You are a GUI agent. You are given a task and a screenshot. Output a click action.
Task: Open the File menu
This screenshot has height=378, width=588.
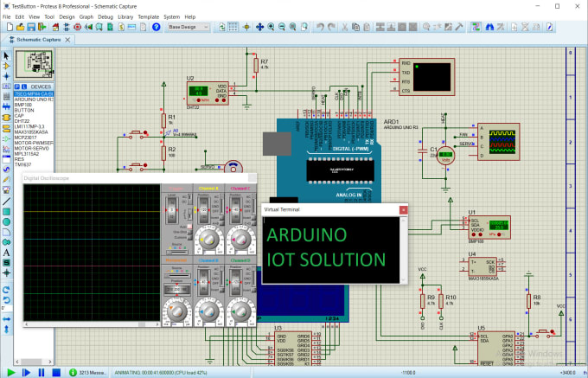point(7,17)
